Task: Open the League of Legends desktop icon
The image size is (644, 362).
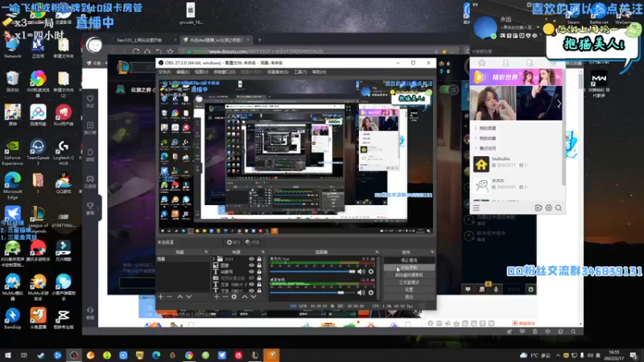Action: [38, 219]
